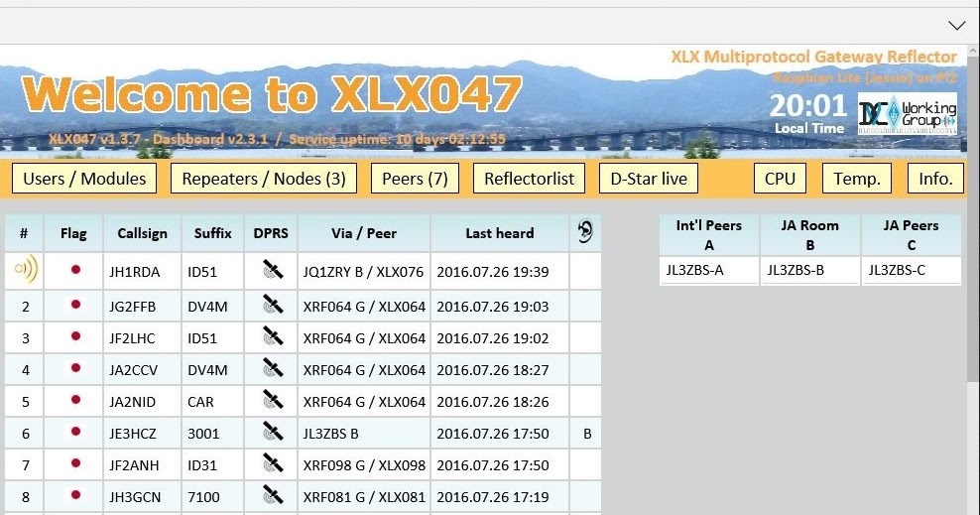Click the Callsign column header

pyautogui.click(x=143, y=233)
